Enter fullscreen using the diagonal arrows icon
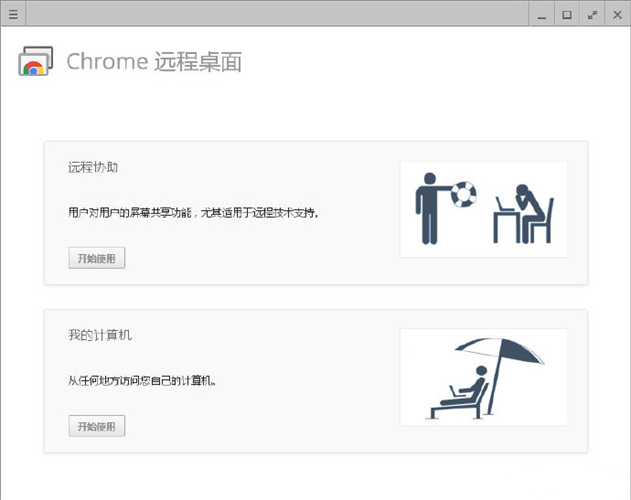Image resolution: width=631 pixels, height=500 pixels. tap(592, 15)
